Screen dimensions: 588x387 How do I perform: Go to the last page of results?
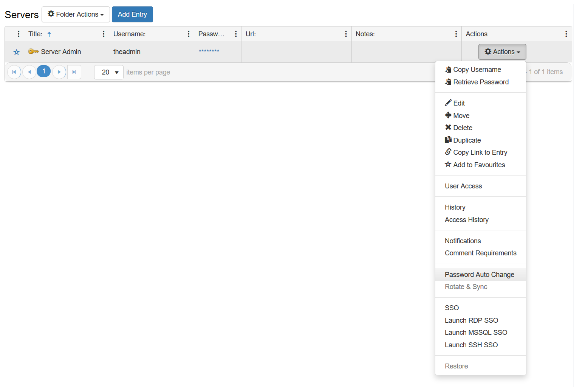click(74, 72)
